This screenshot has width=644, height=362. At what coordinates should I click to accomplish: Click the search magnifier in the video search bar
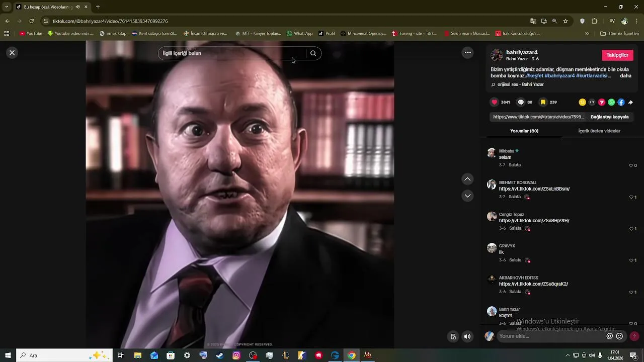point(313,53)
